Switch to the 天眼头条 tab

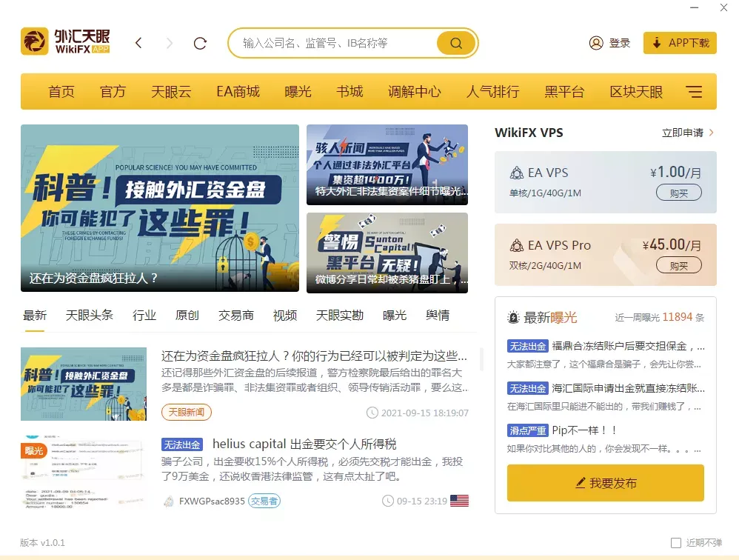[x=90, y=316]
